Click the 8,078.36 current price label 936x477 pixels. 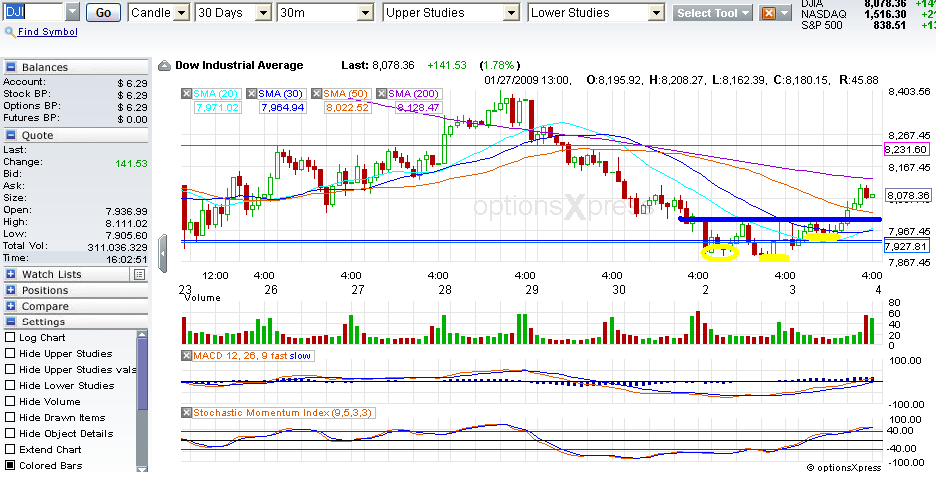(x=908, y=195)
